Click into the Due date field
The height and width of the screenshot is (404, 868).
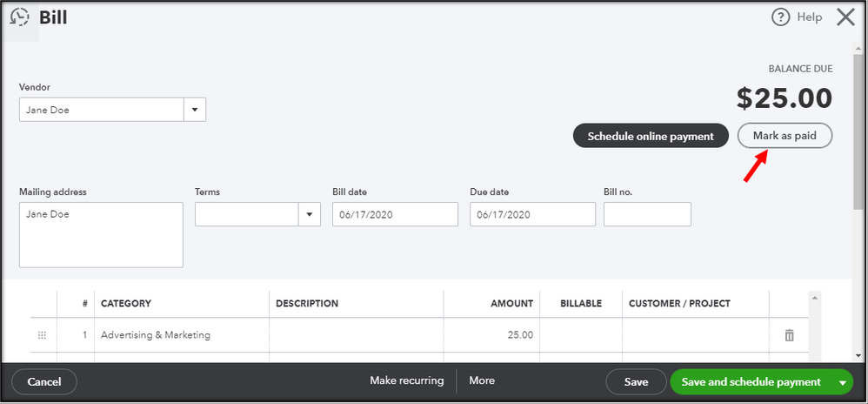532,214
